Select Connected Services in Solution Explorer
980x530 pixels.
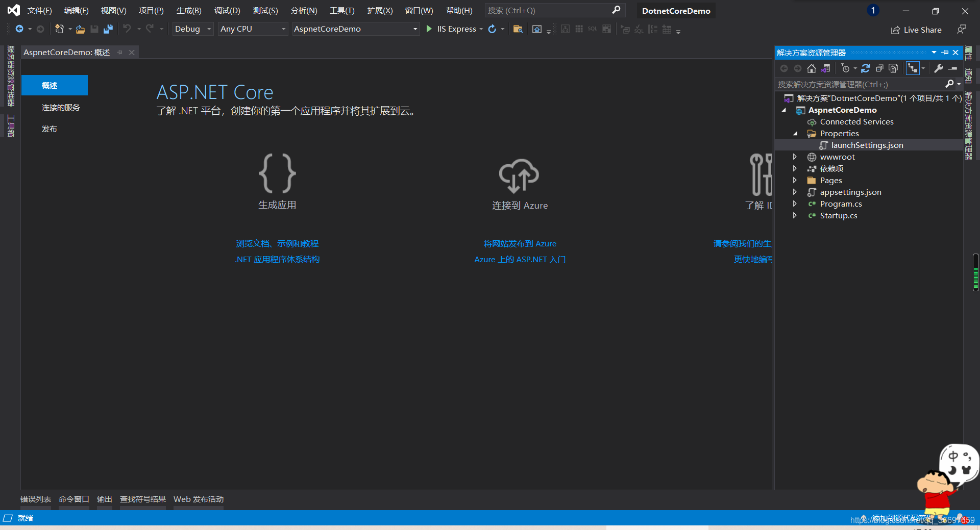click(857, 122)
